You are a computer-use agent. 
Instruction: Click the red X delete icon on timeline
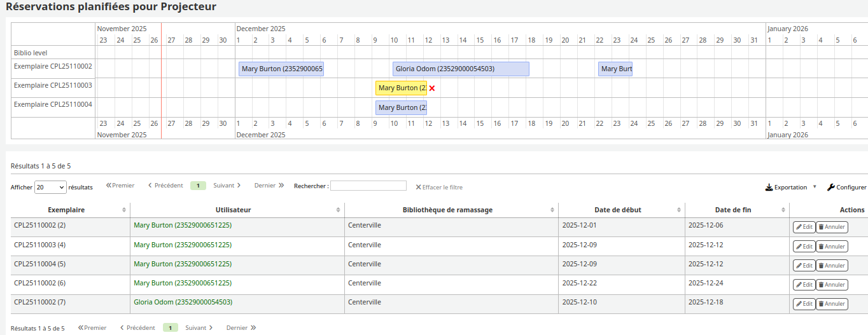(x=432, y=88)
